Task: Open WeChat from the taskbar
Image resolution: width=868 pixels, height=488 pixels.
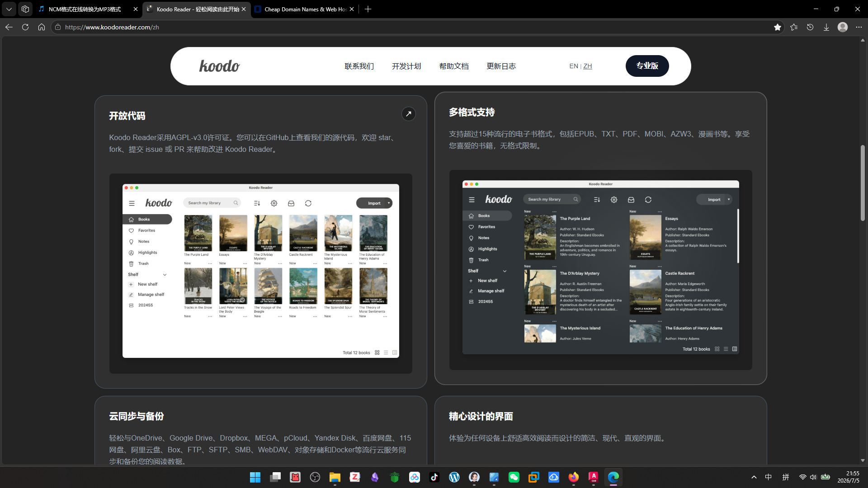Action: point(514,477)
